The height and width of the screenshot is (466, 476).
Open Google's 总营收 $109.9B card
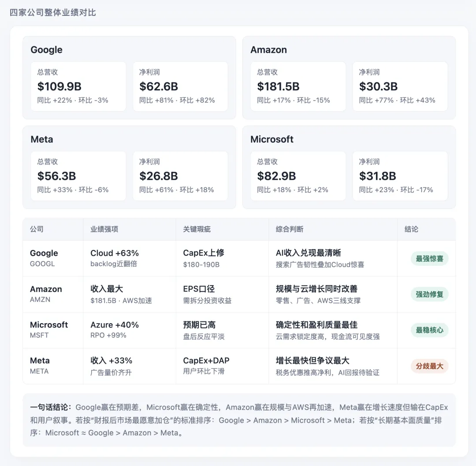tap(78, 86)
